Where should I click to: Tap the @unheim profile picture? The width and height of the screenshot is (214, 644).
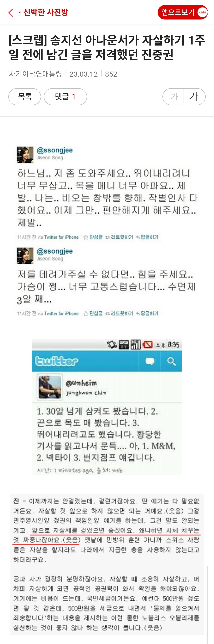50,387
